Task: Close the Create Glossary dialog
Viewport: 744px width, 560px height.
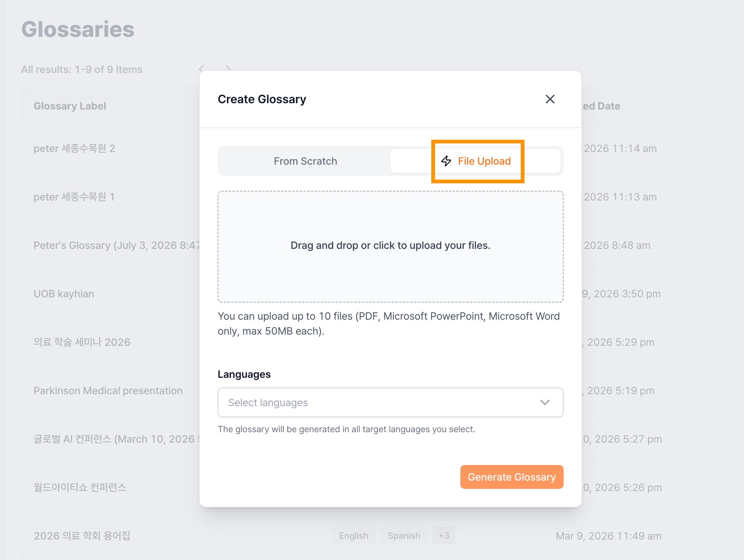Action: [550, 99]
